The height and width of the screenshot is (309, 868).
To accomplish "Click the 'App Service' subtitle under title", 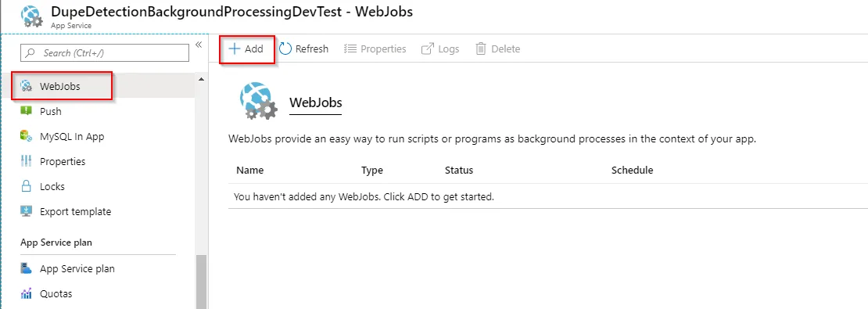I will tap(71, 26).
